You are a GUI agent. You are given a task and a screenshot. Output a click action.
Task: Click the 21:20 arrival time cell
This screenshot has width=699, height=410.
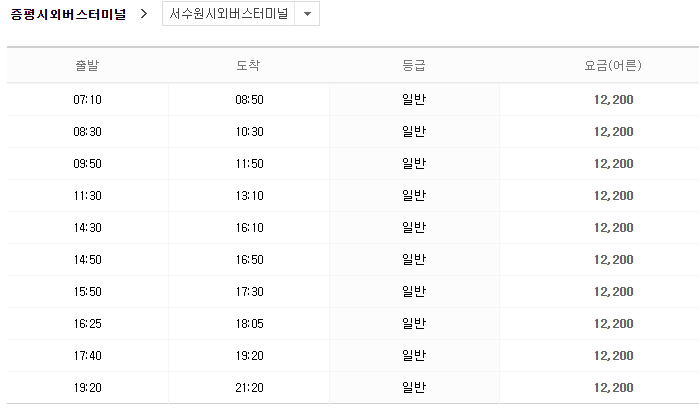coord(249,388)
